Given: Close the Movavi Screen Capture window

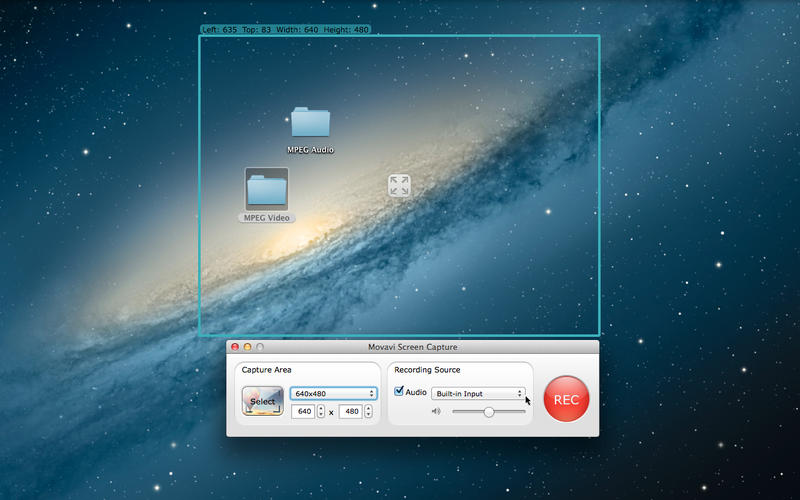Looking at the screenshot, I should [x=235, y=347].
